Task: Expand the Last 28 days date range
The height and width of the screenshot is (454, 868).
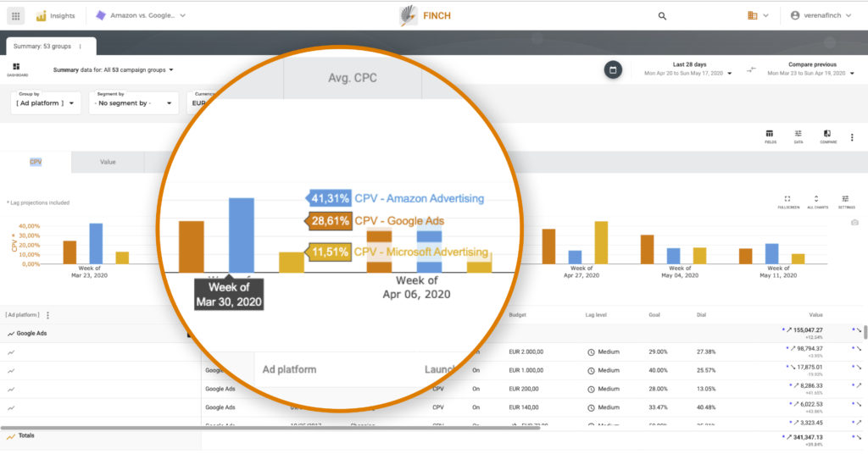Action: tap(689, 69)
